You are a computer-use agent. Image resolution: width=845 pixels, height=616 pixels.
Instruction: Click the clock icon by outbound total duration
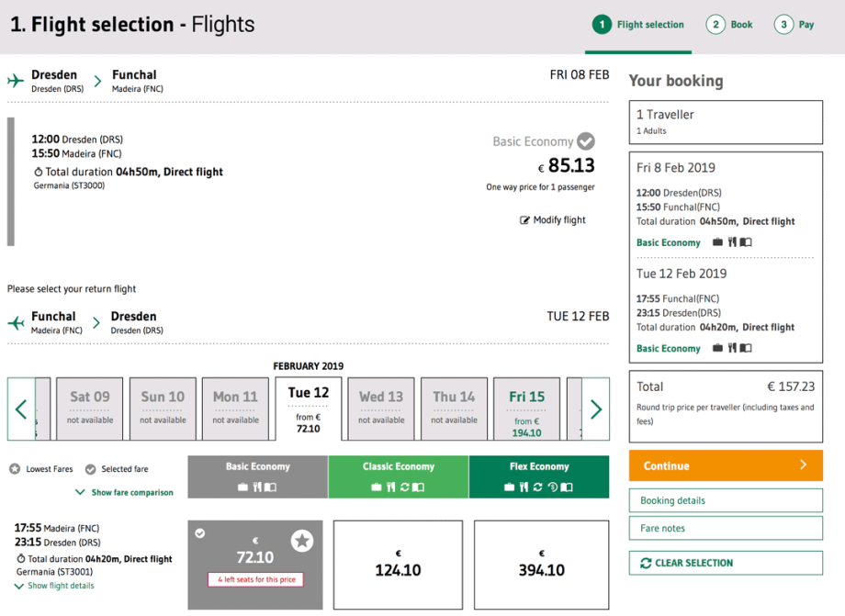[38, 172]
